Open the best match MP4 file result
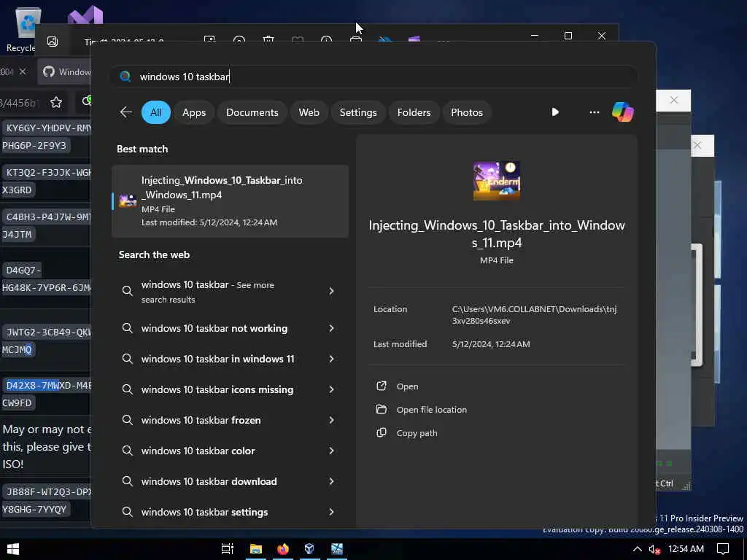Image resolution: width=747 pixels, height=560 pixels. [x=230, y=201]
